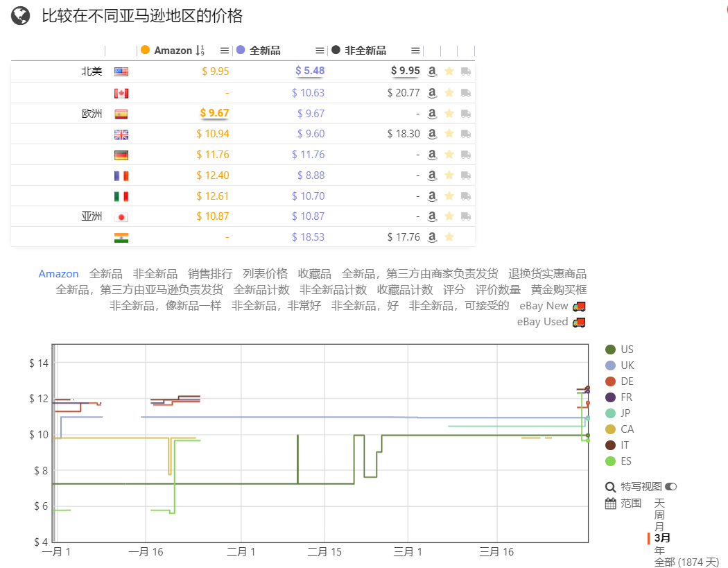Click the Amazon icon in the Canada row
Viewport: 728px width, 568px height.
pyautogui.click(x=432, y=92)
